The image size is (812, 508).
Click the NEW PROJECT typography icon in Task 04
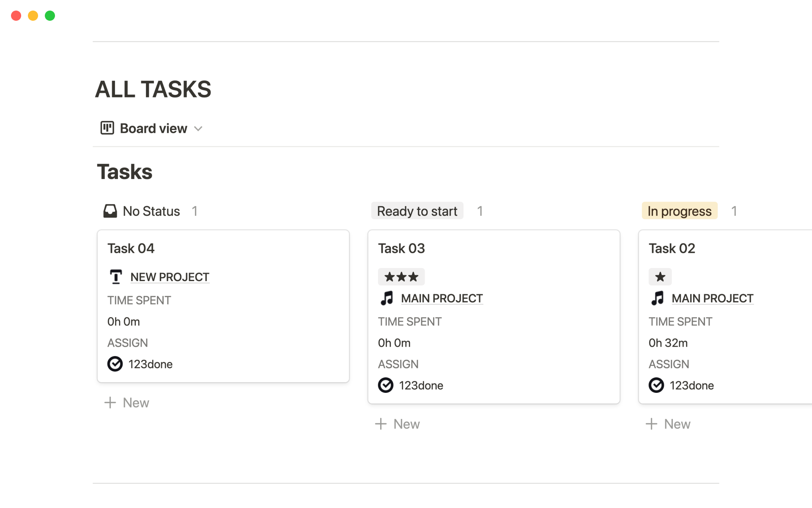coord(116,277)
